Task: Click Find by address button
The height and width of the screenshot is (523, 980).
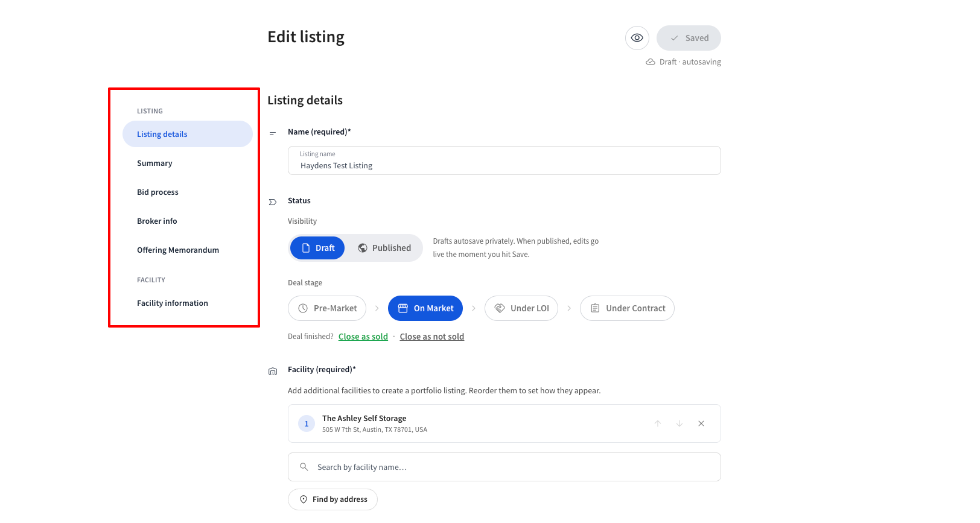Action: [x=332, y=499]
